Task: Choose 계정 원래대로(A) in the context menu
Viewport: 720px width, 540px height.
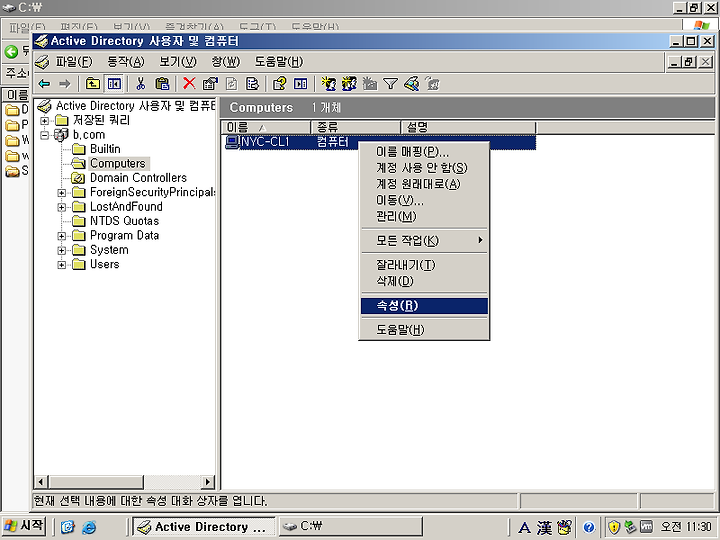Action: pyautogui.click(x=424, y=184)
